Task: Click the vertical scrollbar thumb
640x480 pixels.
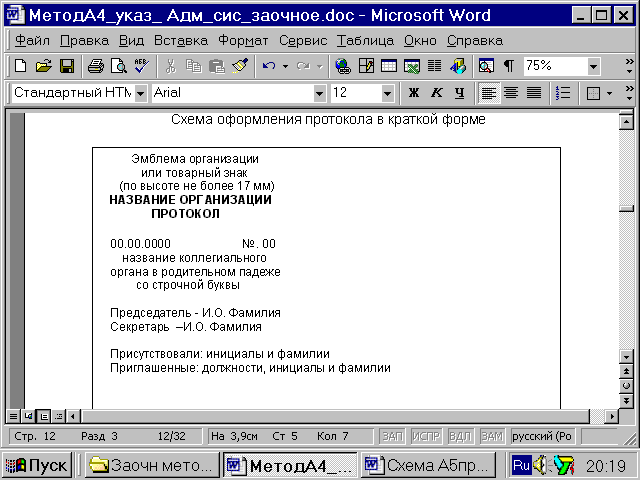Action: 626,209
